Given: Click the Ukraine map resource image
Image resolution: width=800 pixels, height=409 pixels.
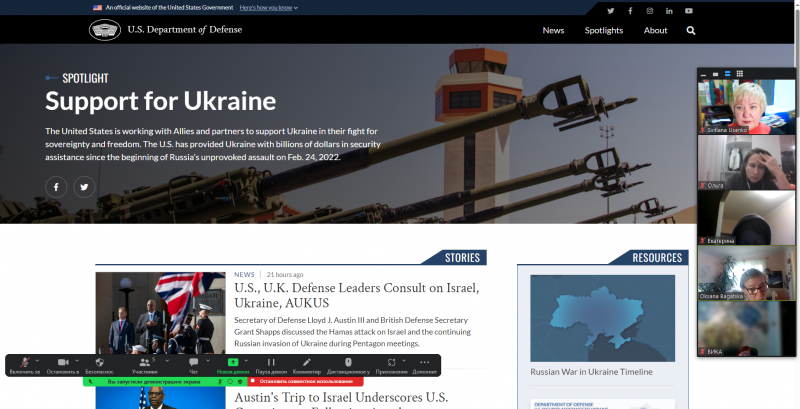Looking at the screenshot, I should click(x=603, y=318).
